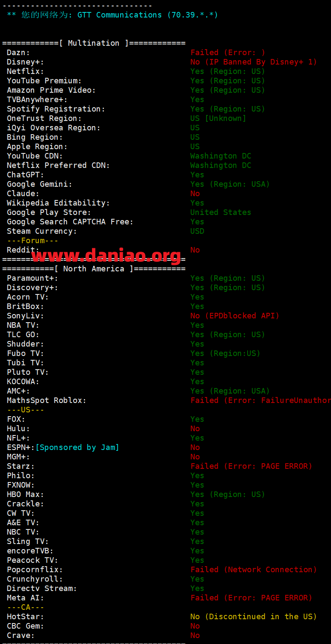The image size is (331, 644).
Task: Click the Disney+ IP Banned result
Action: point(254,62)
